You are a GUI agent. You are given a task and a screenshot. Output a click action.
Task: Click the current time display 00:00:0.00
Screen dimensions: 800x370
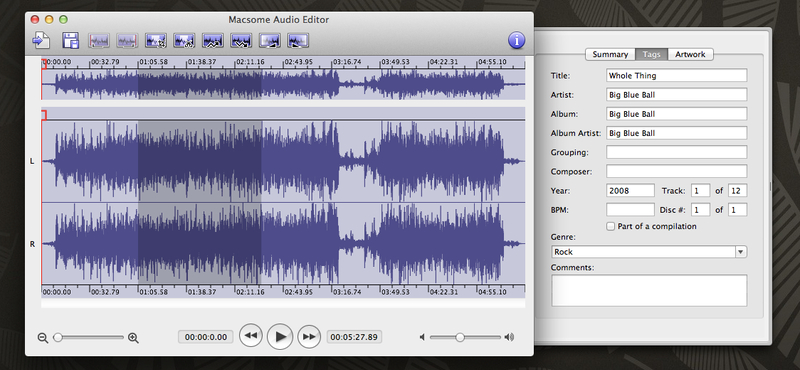206,337
